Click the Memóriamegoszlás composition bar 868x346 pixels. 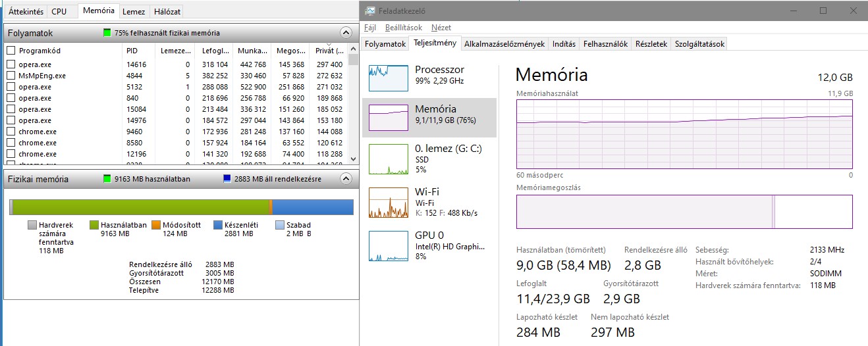[x=684, y=211]
